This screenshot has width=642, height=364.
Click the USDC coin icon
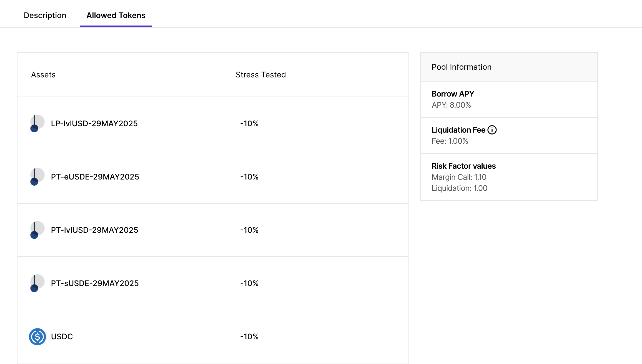37,337
